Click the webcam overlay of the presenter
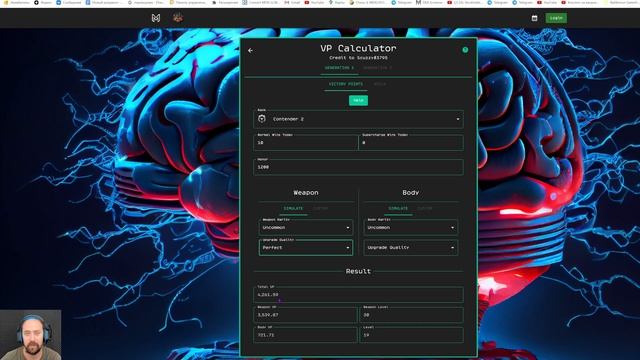The width and height of the screenshot is (640, 360). [31, 335]
